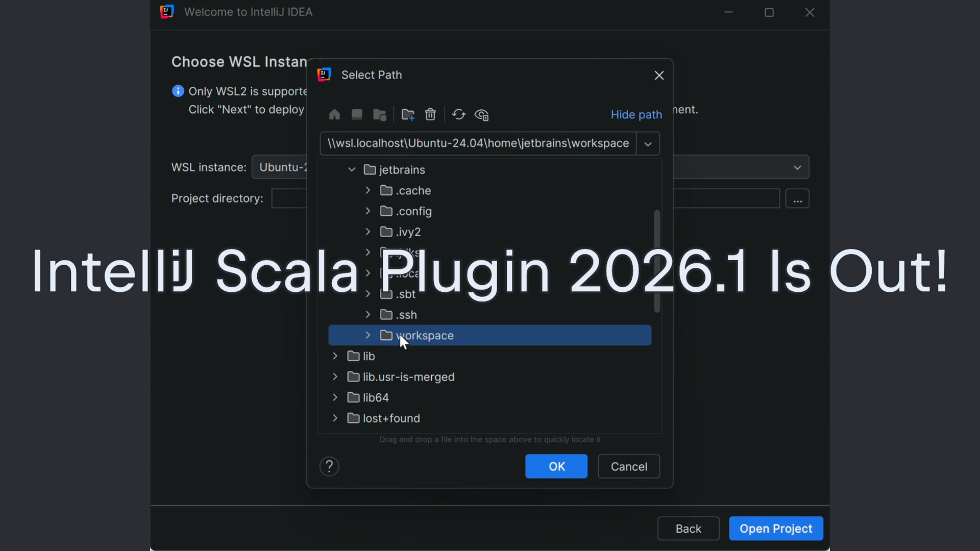
Task: Cancel the Select Path dialog
Action: 628,466
